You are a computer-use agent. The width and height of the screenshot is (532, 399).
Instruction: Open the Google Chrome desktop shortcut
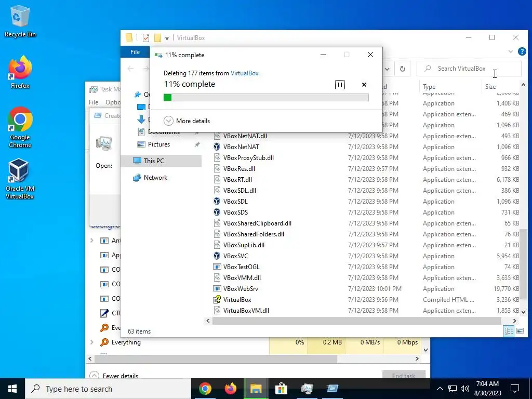pos(20,127)
